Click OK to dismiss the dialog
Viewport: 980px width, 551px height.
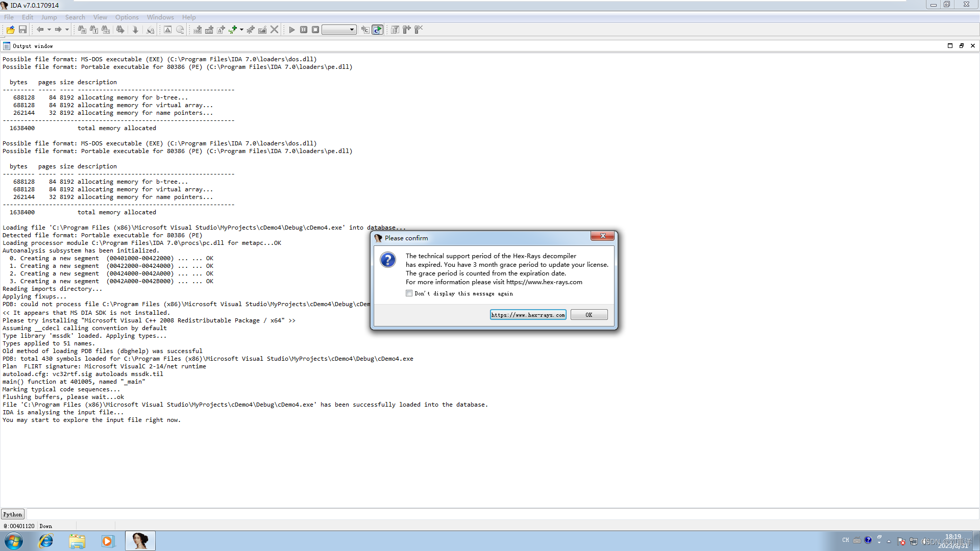click(589, 315)
